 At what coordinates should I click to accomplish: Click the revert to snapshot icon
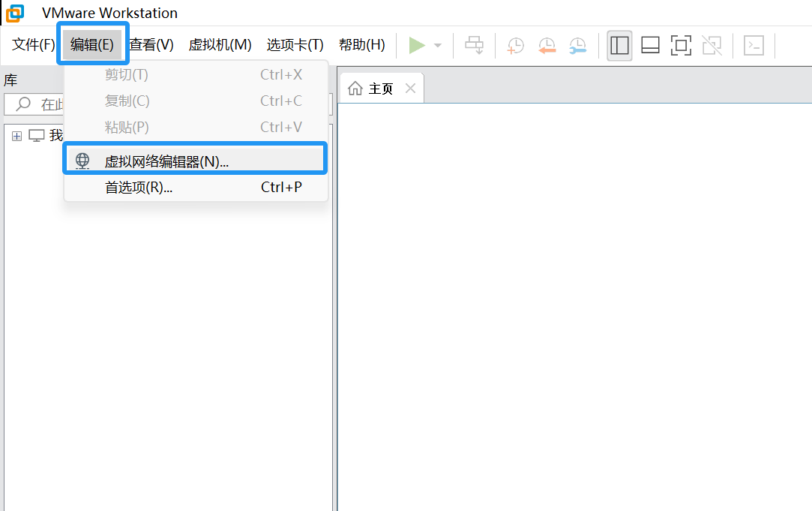(547, 46)
